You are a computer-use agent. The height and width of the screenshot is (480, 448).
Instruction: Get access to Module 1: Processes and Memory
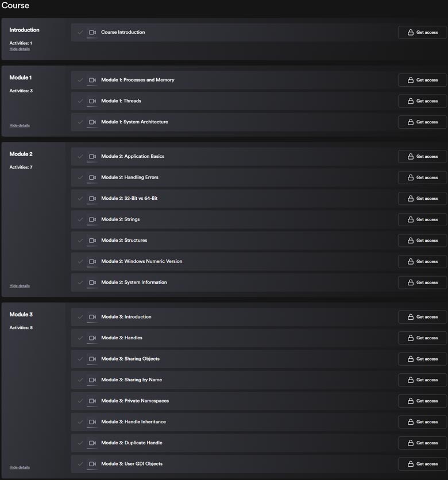423,80
